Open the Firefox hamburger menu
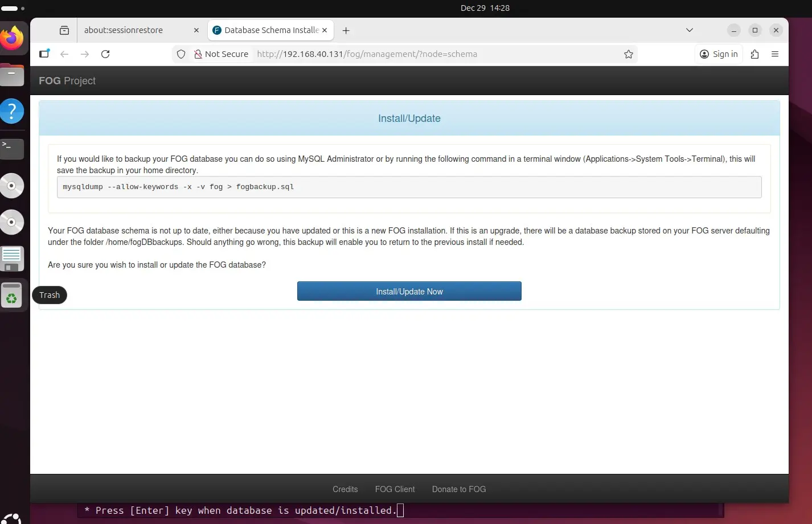 click(775, 54)
